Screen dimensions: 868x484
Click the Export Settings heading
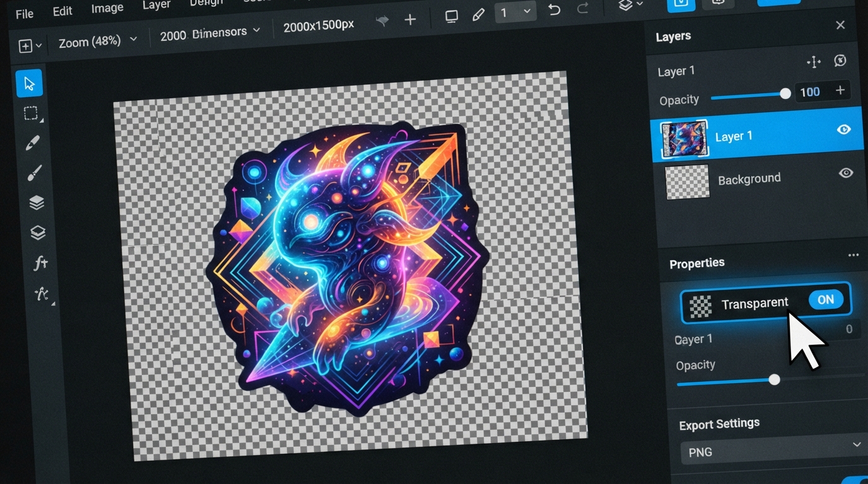(x=719, y=424)
